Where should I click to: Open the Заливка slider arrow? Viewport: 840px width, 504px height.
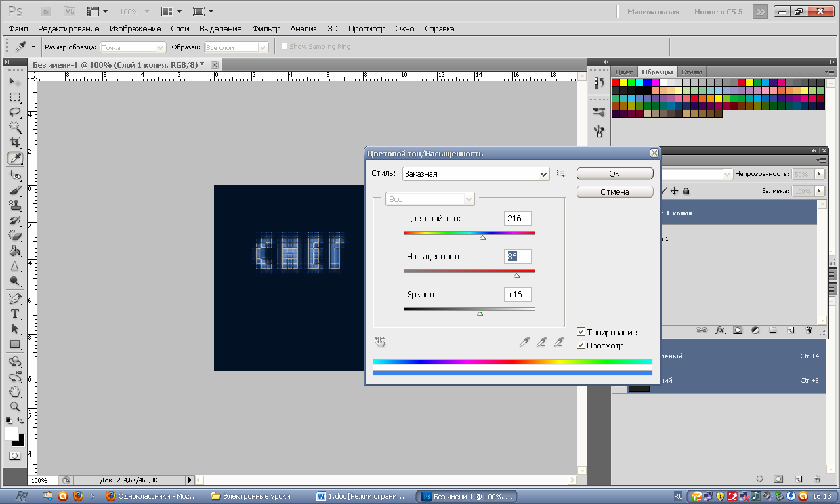819,191
